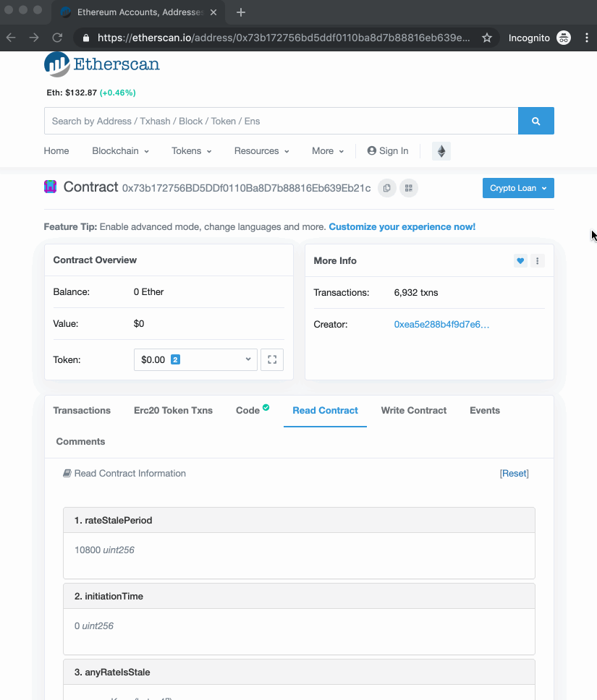Open the Blockchain navigation menu
This screenshot has height=700, width=597.
tap(120, 151)
